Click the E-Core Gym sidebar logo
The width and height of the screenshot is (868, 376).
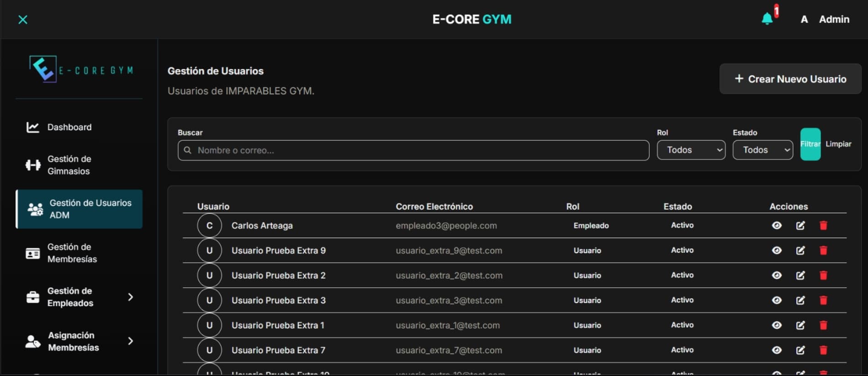[x=81, y=69]
